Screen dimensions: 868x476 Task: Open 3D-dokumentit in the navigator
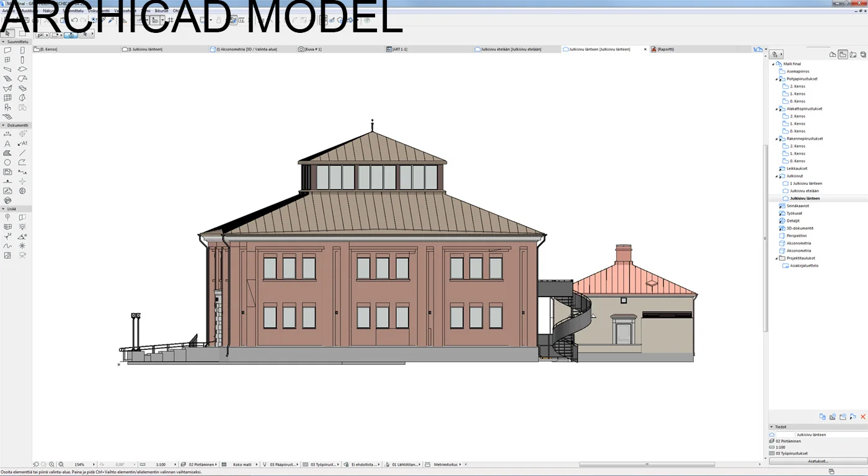tap(800, 228)
